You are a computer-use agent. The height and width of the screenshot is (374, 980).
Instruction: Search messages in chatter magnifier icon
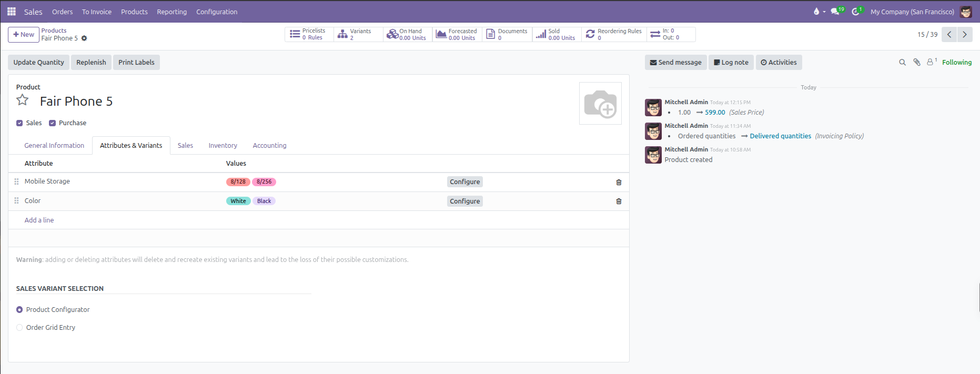[902, 62]
